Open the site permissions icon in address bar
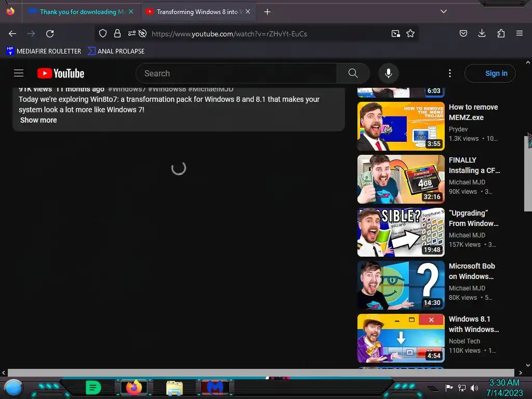The image size is (532, 399). pyautogui.click(x=131, y=33)
